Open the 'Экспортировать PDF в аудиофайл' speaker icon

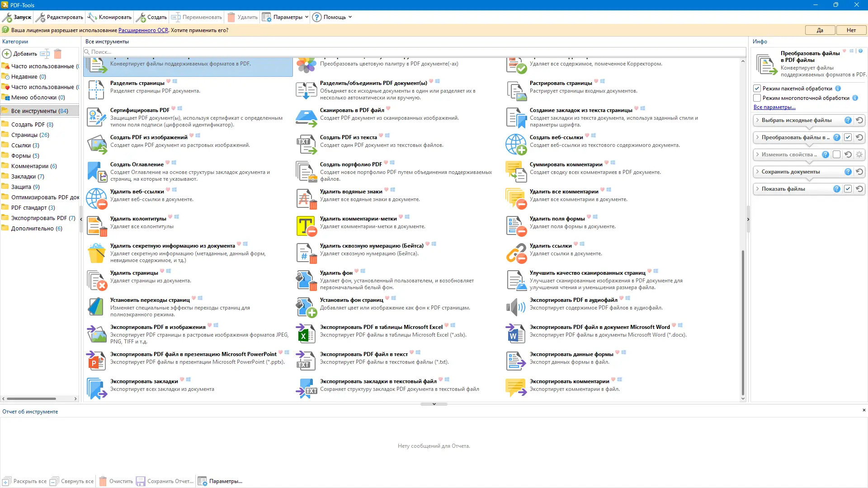coord(516,307)
